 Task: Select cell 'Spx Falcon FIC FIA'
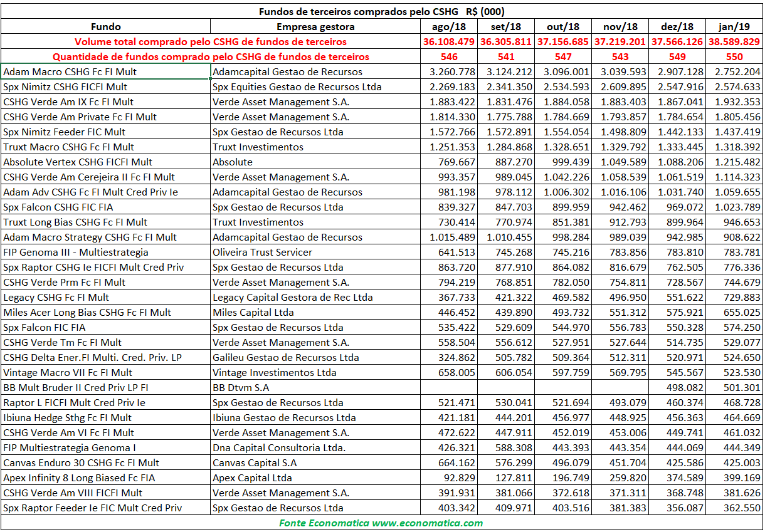pos(105,328)
